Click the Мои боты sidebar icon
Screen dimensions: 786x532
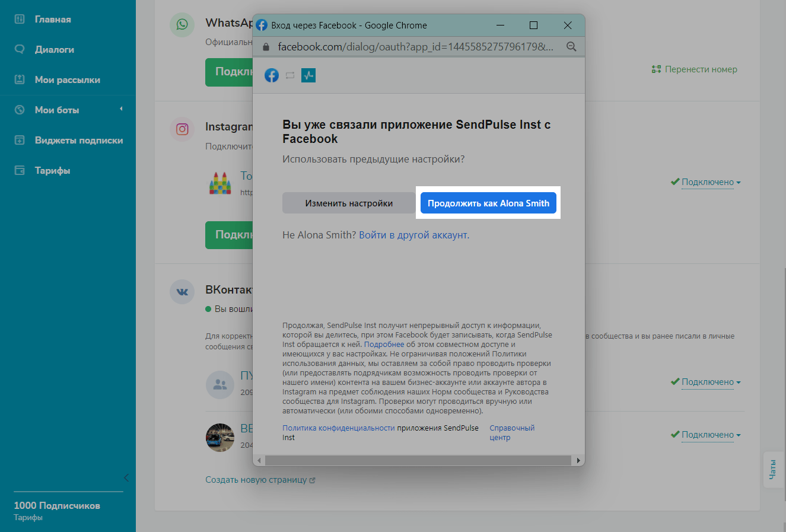click(20, 110)
